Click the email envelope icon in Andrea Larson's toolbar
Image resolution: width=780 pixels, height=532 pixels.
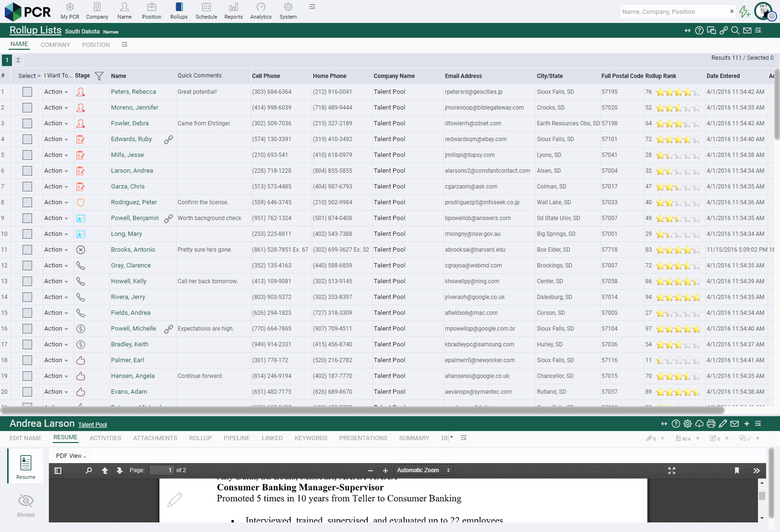[735, 423]
